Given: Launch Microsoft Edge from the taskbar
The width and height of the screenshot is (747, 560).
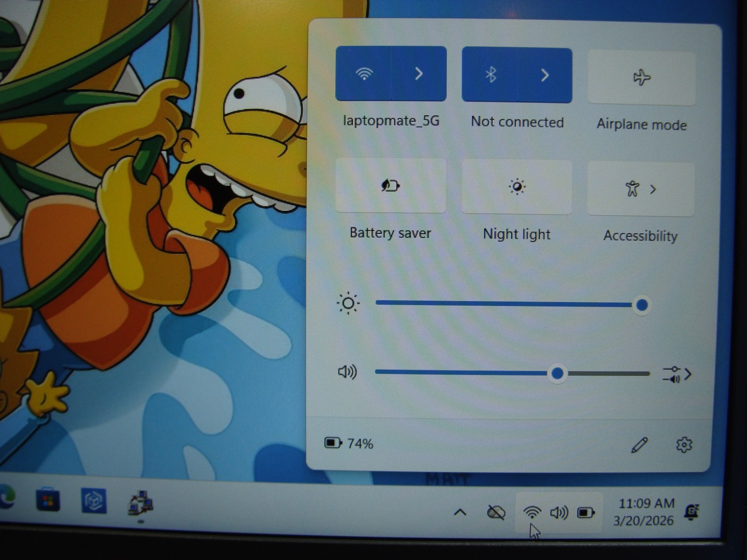Looking at the screenshot, I should tap(7, 498).
